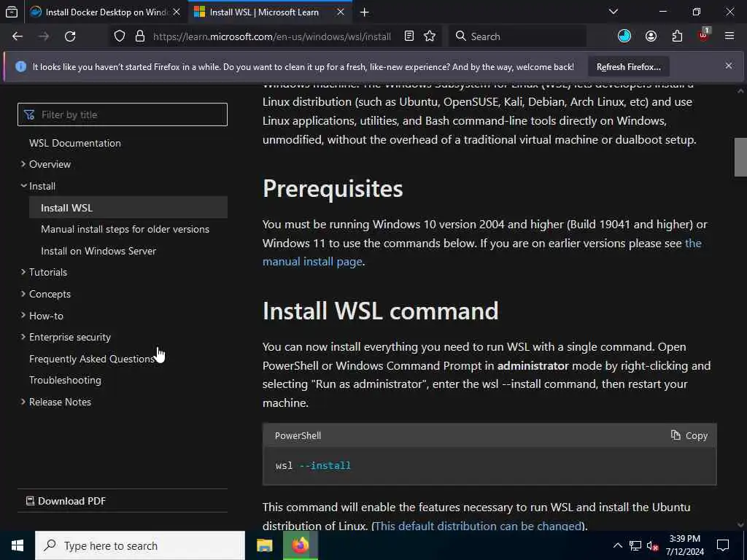Screen dimensions: 747x560
Task: Close the Install WSL Microsoft Learn tab
Action: click(x=341, y=12)
